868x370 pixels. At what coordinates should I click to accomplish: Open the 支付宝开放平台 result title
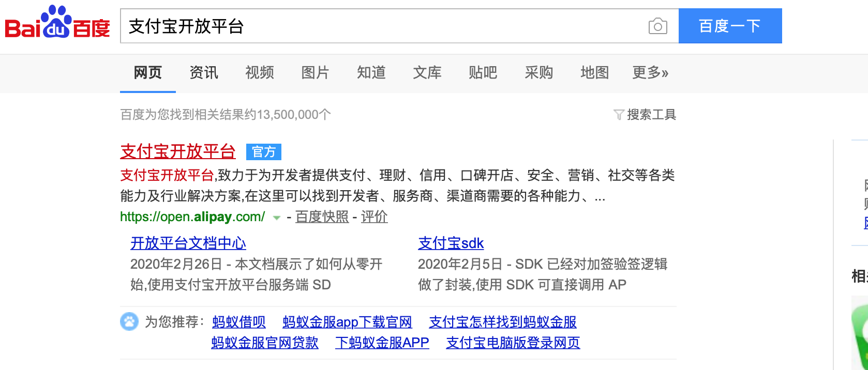point(178,151)
